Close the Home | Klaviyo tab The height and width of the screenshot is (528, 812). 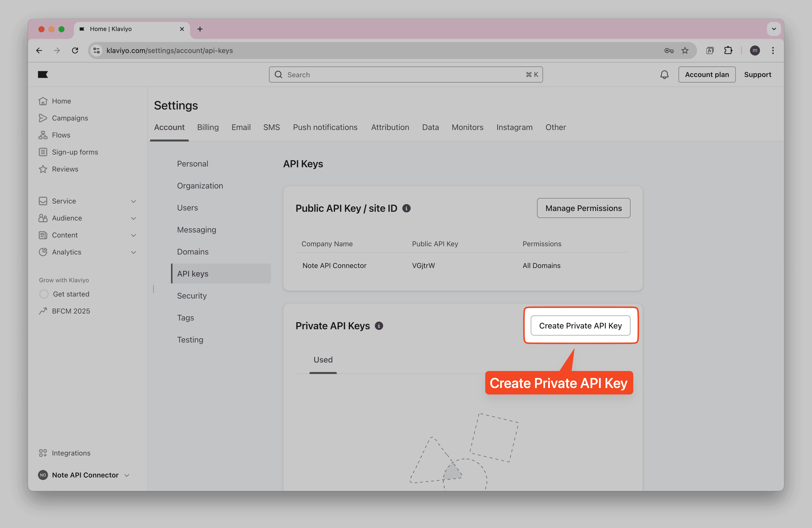pos(182,29)
